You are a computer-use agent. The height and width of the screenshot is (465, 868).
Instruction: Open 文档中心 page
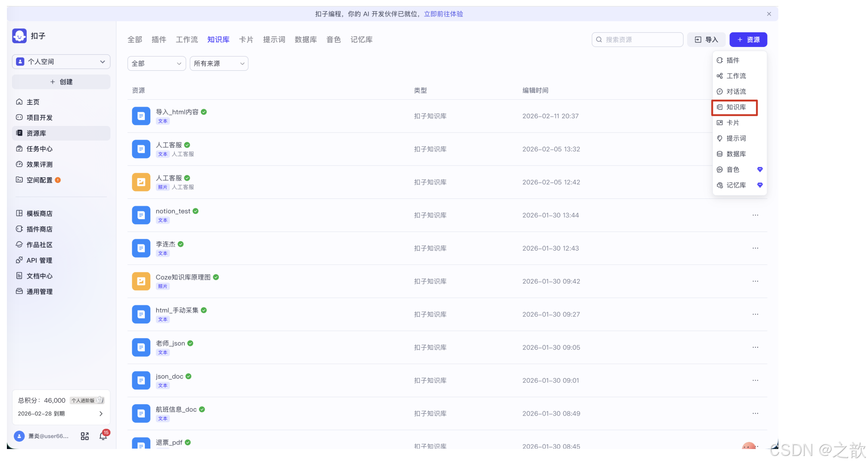[x=61, y=276]
